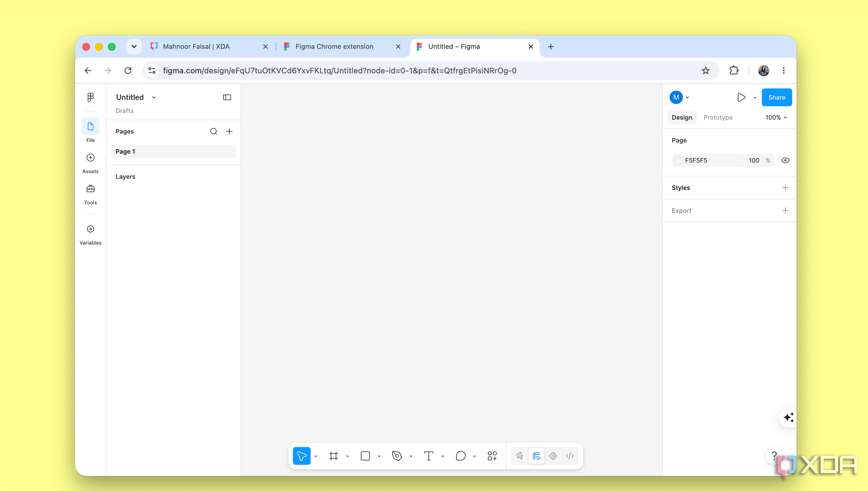Select the Rectangle shape tool
Image resolution: width=868 pixels, height=491 pixels.
pos(365,456)
